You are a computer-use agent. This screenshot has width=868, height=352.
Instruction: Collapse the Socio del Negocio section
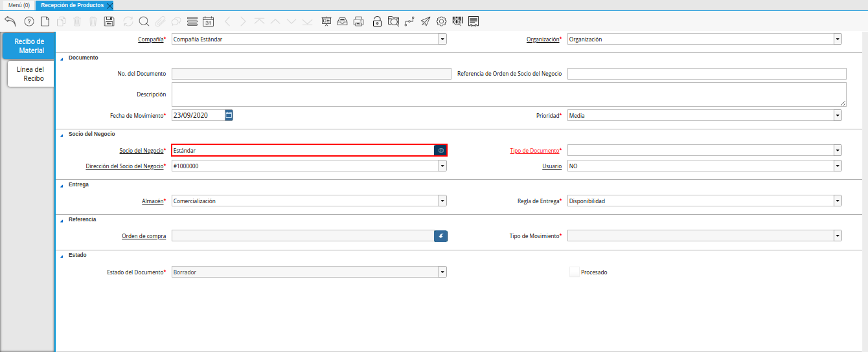tap(62, 135)
